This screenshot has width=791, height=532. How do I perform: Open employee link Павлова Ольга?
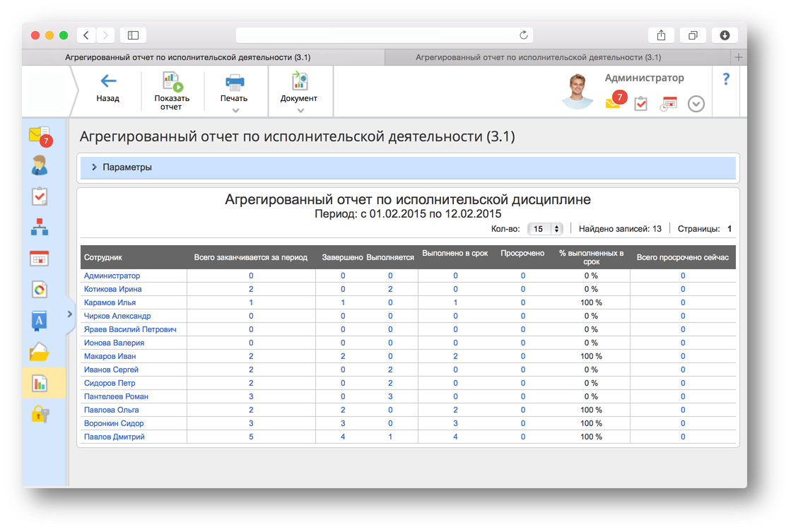(111, 410)
